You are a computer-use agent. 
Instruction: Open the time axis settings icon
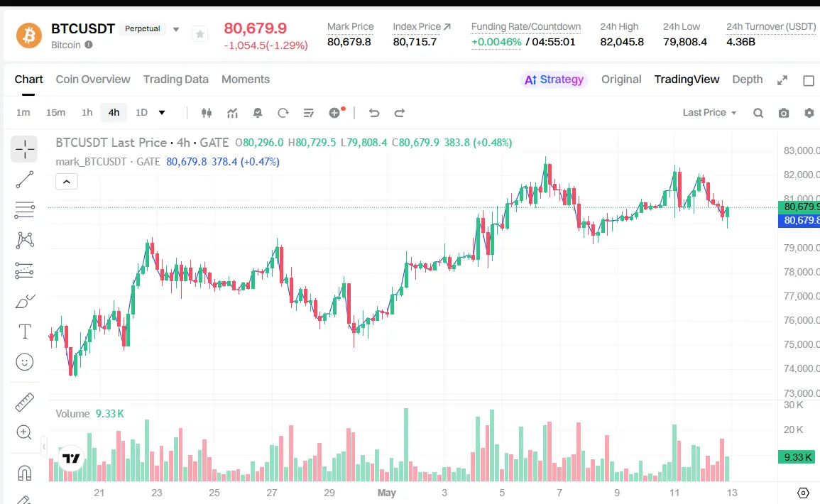click(803, 493)
